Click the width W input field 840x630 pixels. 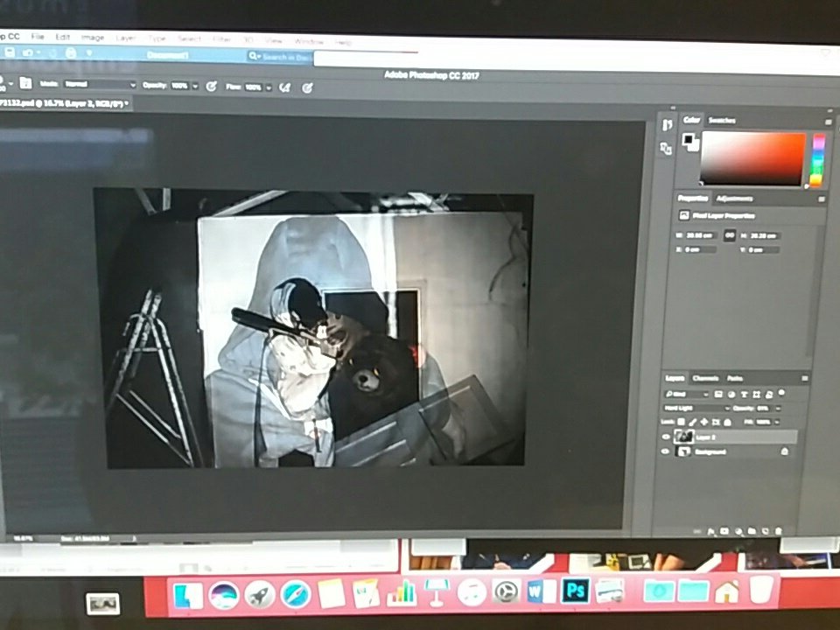[701, 235]
